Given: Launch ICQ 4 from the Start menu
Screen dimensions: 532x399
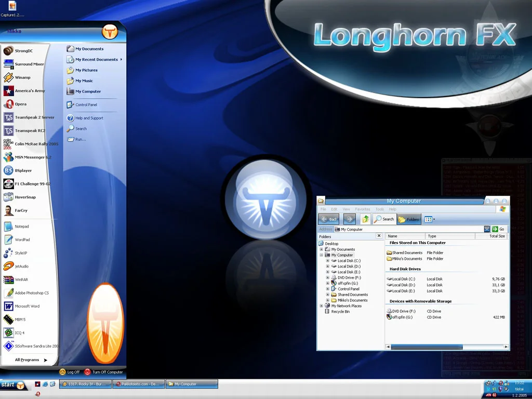Looking at the screenshot, I should (x=19, y=332).
